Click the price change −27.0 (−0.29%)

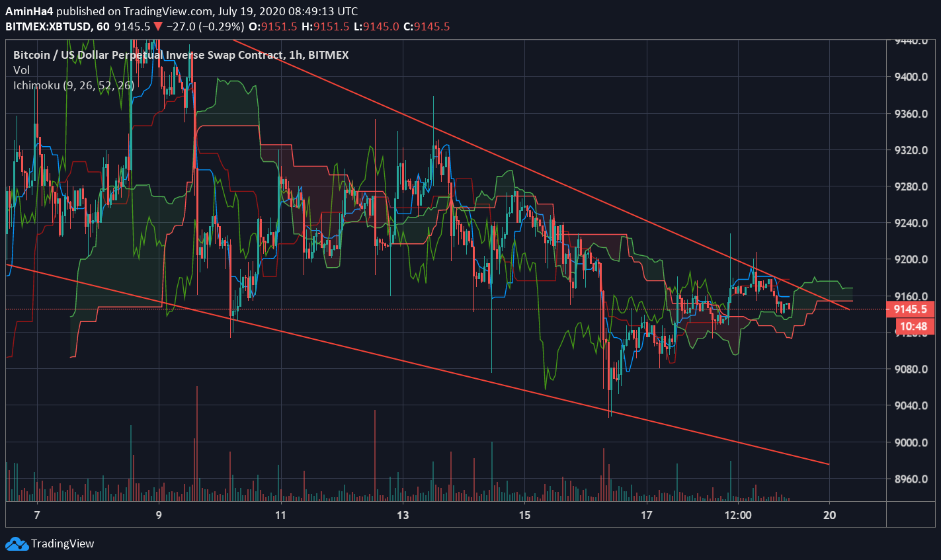(x=206, y=26)
